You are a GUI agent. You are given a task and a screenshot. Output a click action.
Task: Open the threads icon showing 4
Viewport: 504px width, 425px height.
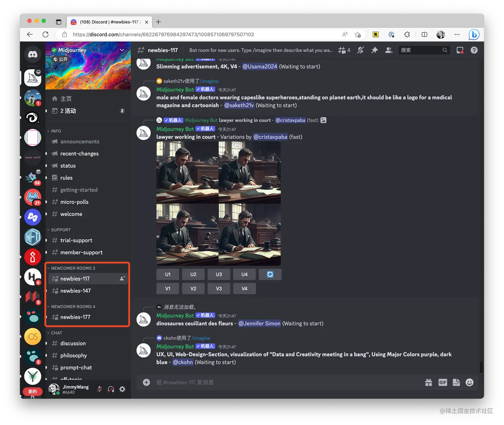coord(344,50)
